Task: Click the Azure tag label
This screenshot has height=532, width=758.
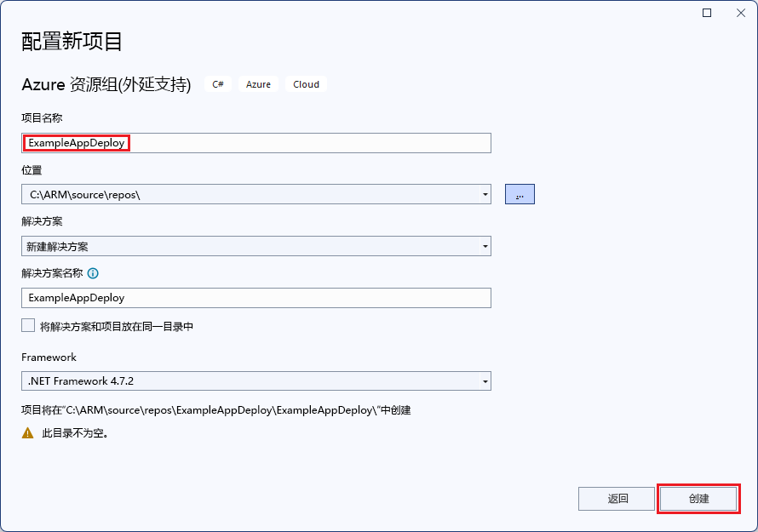Action: tap(258, 84)
